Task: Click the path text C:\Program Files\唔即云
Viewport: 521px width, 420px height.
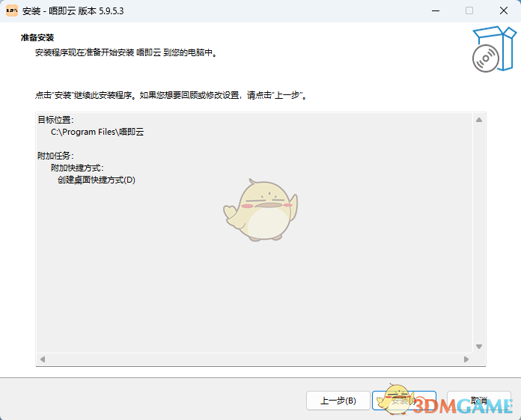Action: click(97, 132)
